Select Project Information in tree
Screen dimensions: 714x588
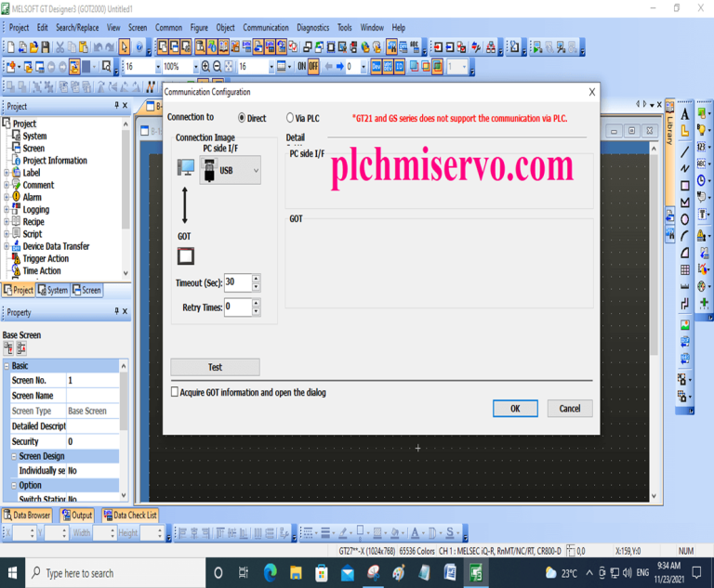pyautogui.click(x=55, y=161)
